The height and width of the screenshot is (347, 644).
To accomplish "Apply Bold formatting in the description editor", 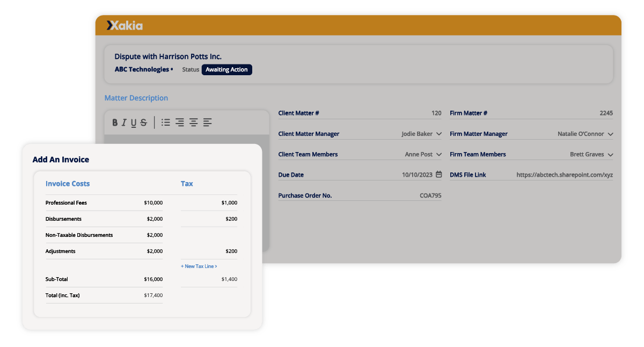I will coord(115,122).
